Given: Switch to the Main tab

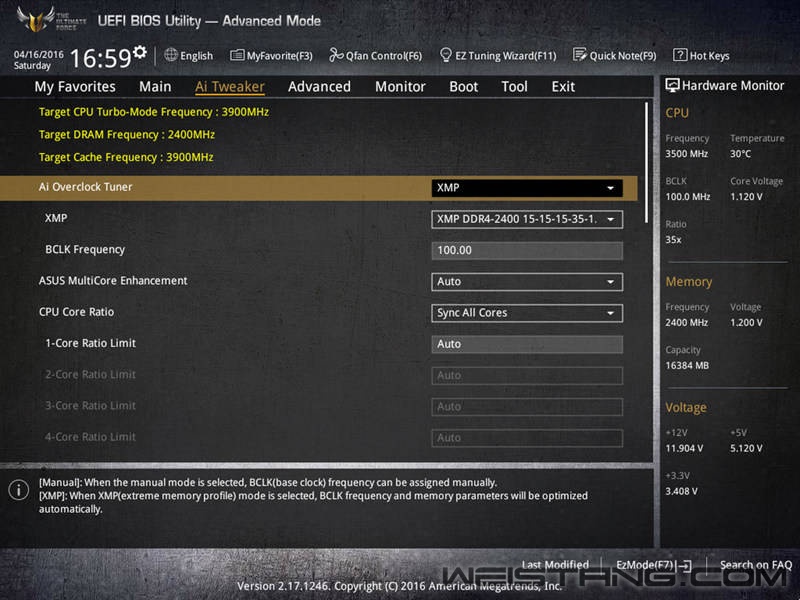Looking at the screenshot, I should [x=155, y=87].
